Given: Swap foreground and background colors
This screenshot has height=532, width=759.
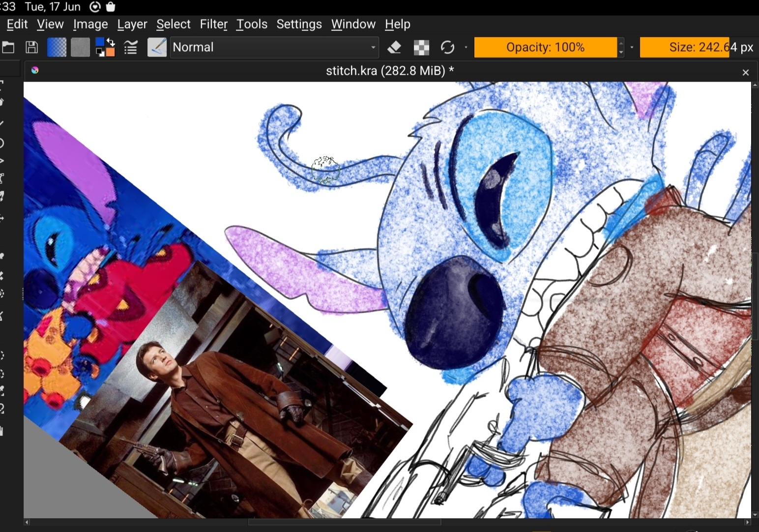Looking at the screenshot, I should click(x=111, y=42).
